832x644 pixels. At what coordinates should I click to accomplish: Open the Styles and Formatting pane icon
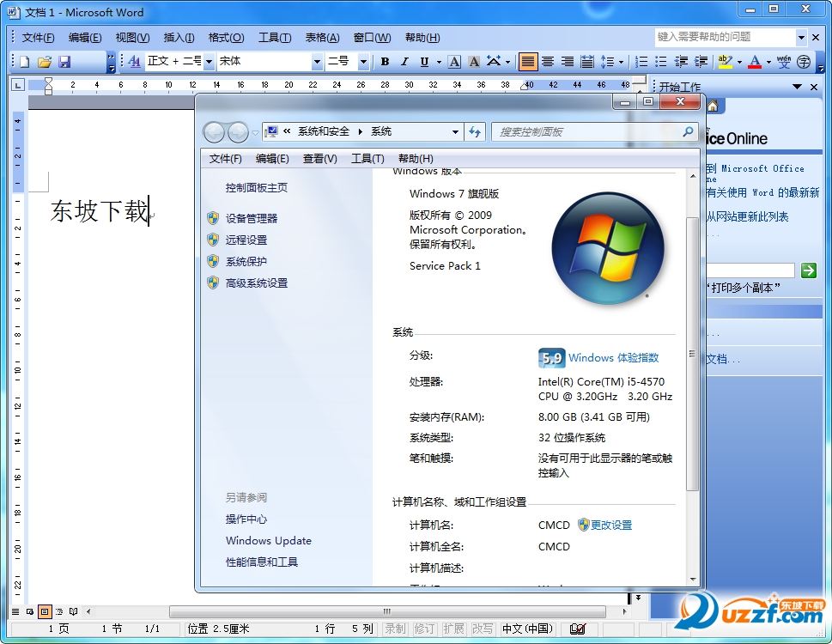click(x=135, y=62)
